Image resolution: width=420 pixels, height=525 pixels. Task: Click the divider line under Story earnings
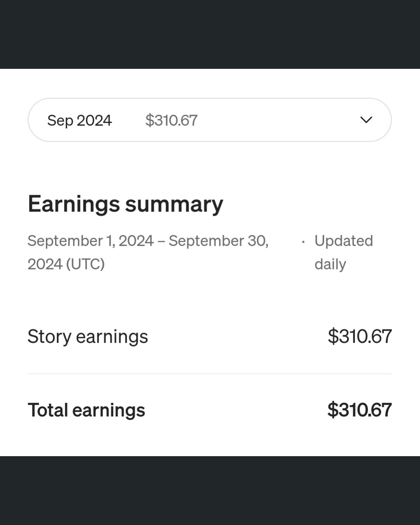[210, 374]
